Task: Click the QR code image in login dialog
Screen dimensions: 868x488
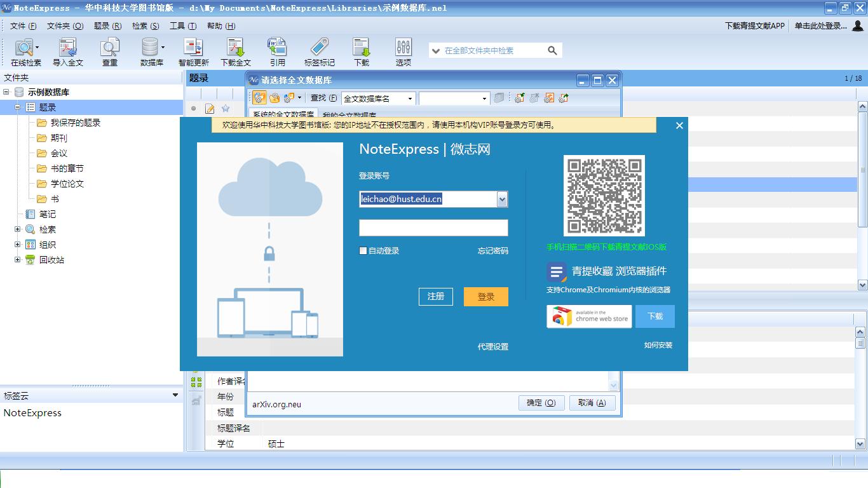Action: point(604,196)
